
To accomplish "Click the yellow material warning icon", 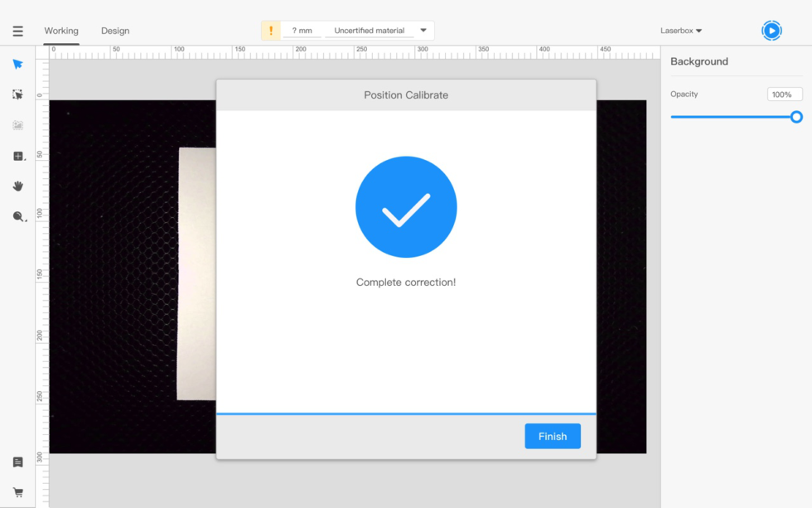I will 271,31.
